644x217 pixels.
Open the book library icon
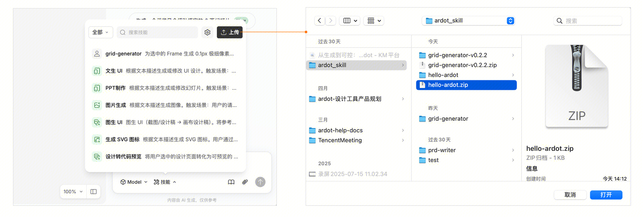click(231, 182)
